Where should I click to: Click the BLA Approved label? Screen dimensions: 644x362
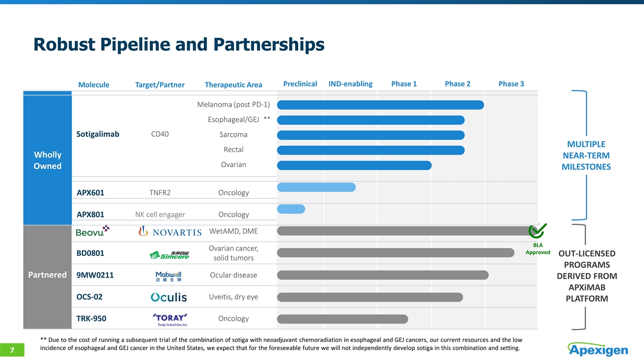[538, 248]
